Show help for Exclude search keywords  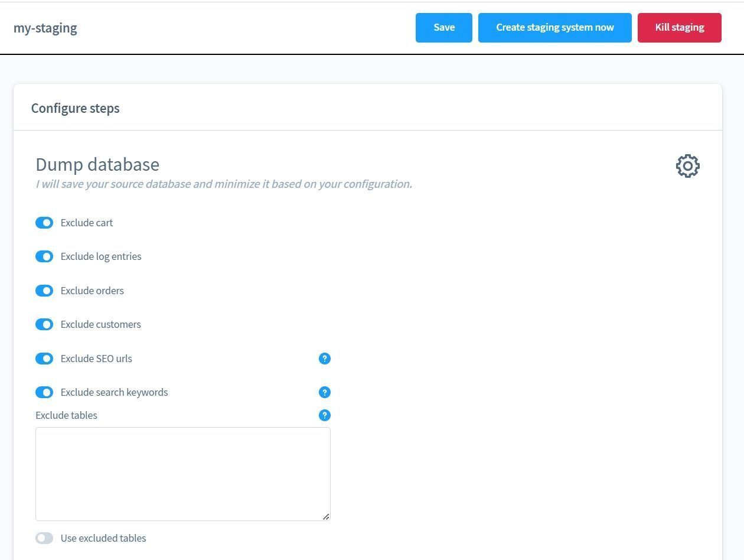tap(324, 392)
